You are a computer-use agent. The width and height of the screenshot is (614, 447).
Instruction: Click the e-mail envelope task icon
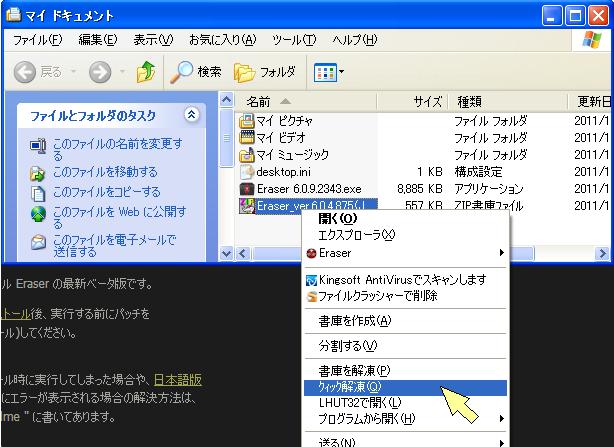click(38, 242)
